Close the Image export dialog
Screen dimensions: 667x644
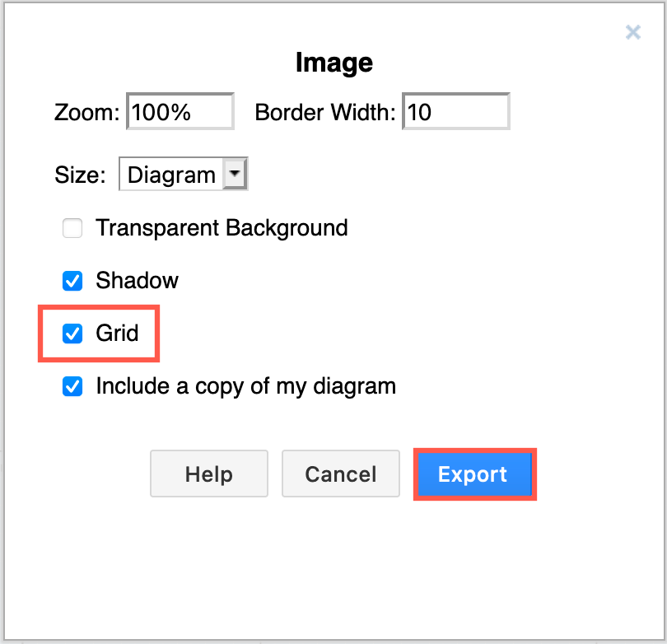[632, 32]
